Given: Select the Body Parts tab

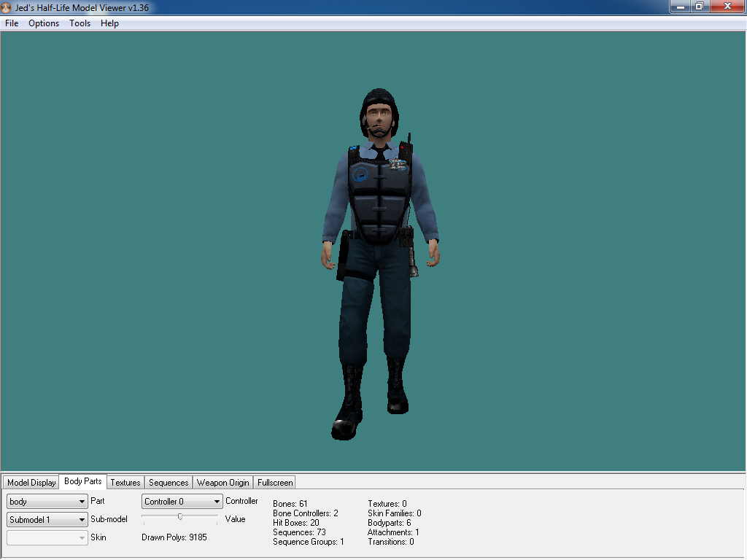Looking at the screenshot, I should [x=83, y=481].
